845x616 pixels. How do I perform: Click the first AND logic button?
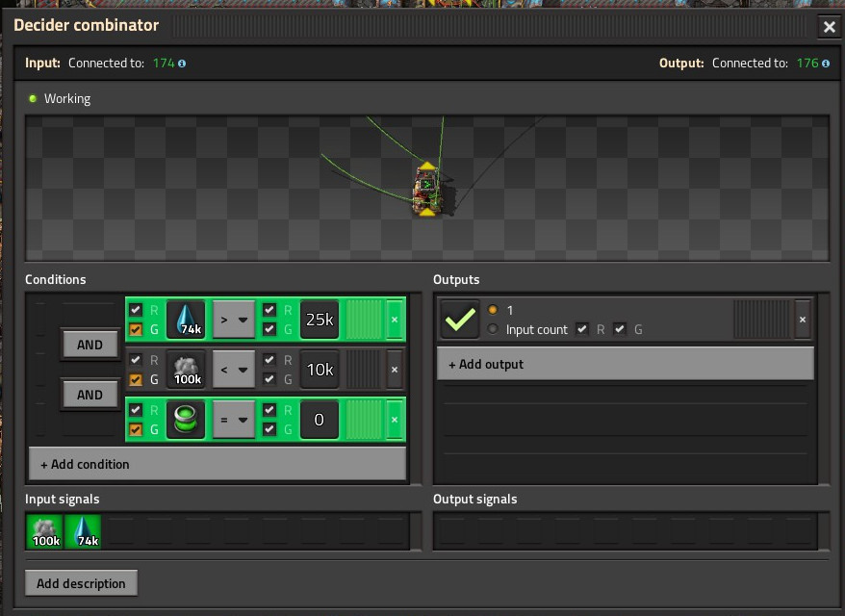tap(90, 345)
